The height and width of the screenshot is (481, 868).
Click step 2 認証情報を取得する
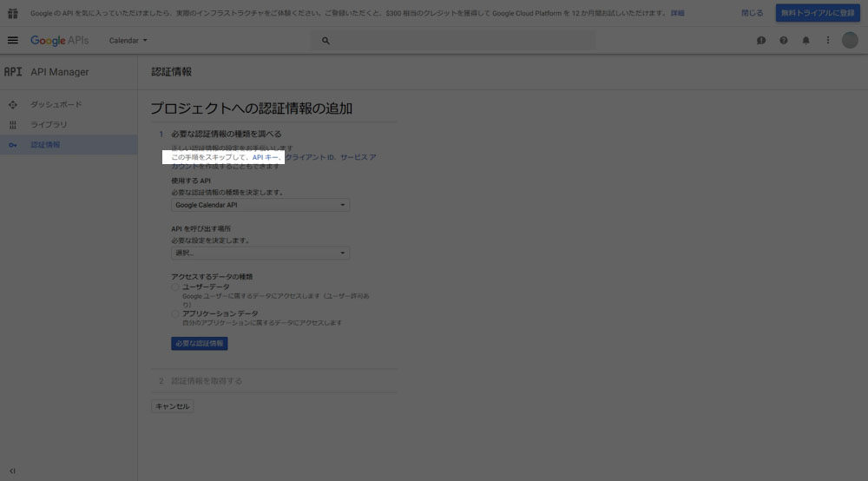pyautogui.click(x=207, y=381)
